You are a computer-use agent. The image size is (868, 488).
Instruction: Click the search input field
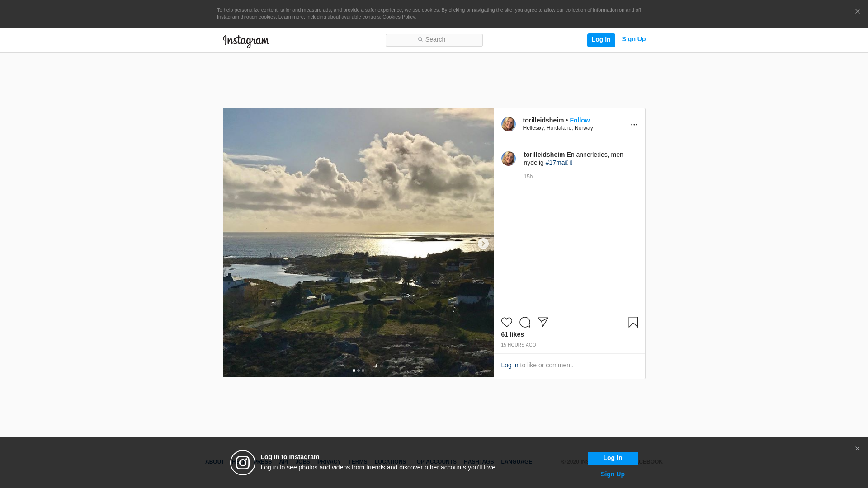tap(434, 40)
